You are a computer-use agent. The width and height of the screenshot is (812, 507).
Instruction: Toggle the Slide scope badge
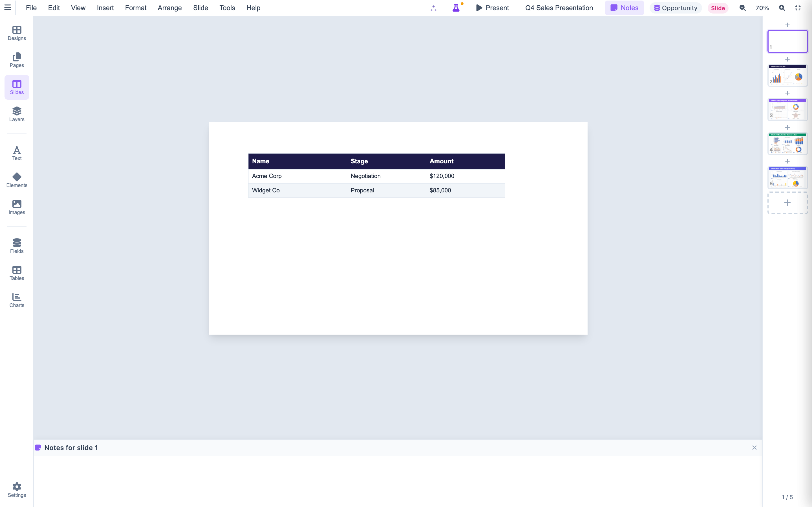[x=718, y=8]
